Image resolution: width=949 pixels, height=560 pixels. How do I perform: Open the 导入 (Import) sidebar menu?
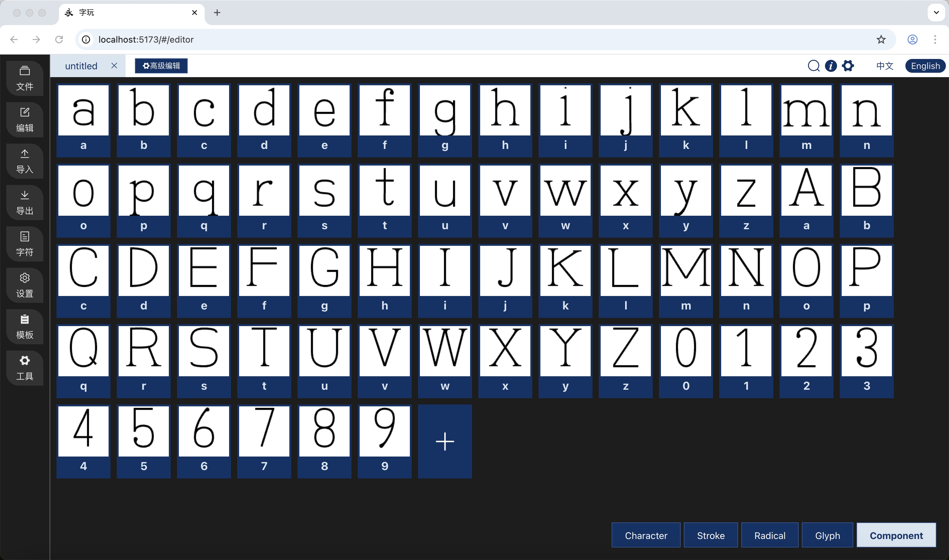coord(24,161)
